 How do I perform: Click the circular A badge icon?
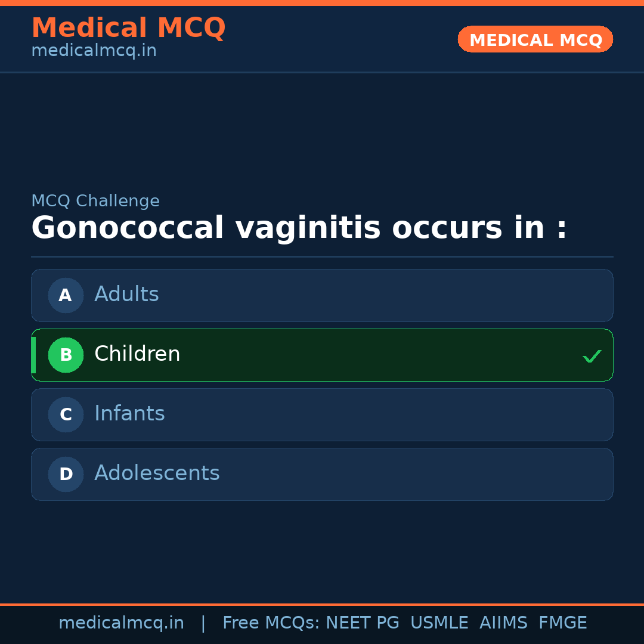pos(66,295)
